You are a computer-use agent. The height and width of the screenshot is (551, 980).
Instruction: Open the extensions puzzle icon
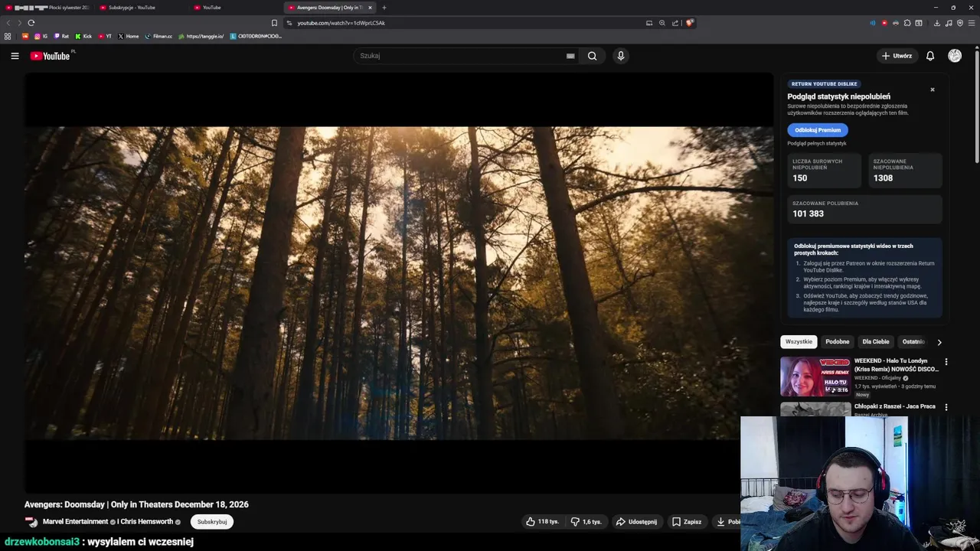[x=907, y=23]
